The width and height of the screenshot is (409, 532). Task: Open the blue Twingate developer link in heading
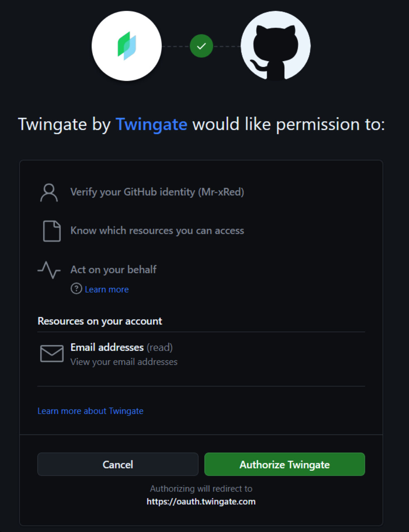[x=151, y=124]
